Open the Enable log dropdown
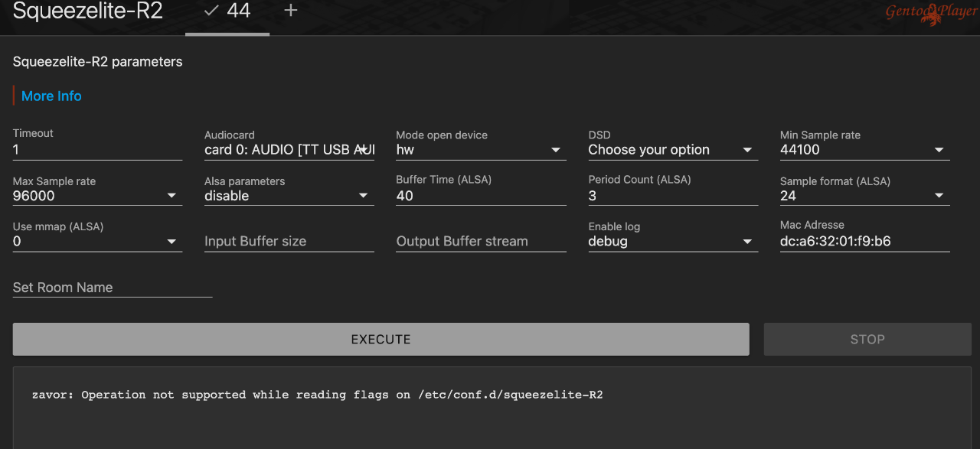 coord(673,242)
